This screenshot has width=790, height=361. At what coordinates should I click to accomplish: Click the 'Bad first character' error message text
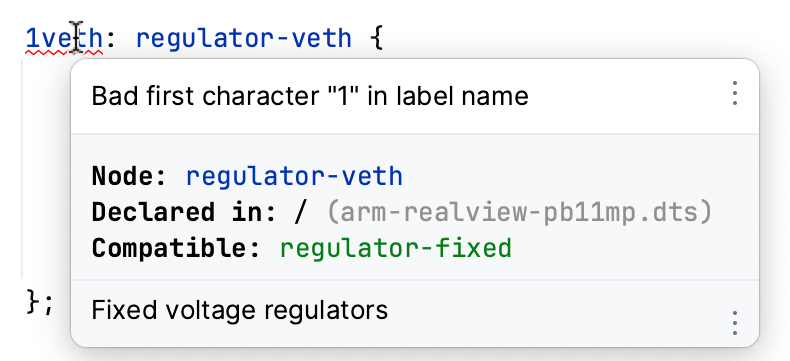310,96
